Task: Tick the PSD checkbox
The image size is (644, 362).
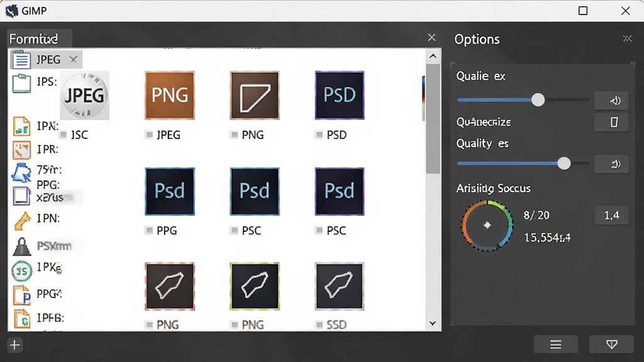Action: click(319, 134)
